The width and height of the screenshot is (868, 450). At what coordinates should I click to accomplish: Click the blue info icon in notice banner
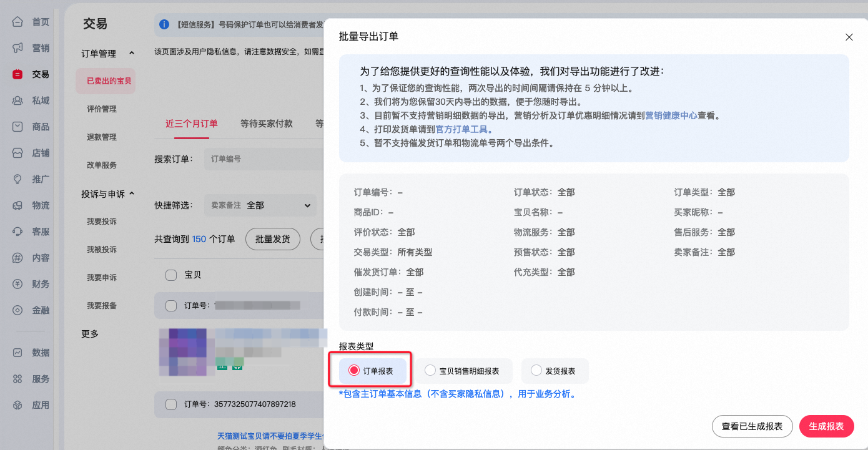tap(165, 25)
